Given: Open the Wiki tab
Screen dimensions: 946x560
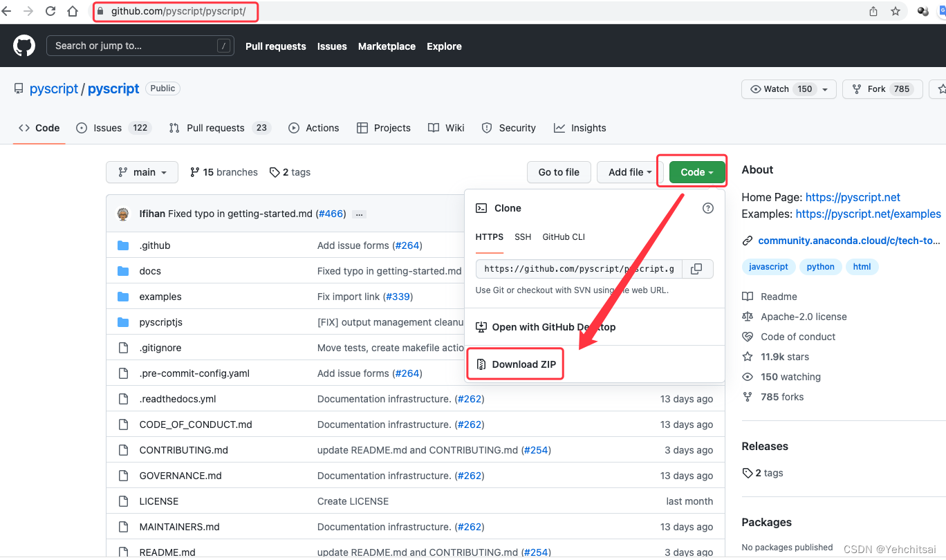Looking at the screenshot, I should click(446, 128).
